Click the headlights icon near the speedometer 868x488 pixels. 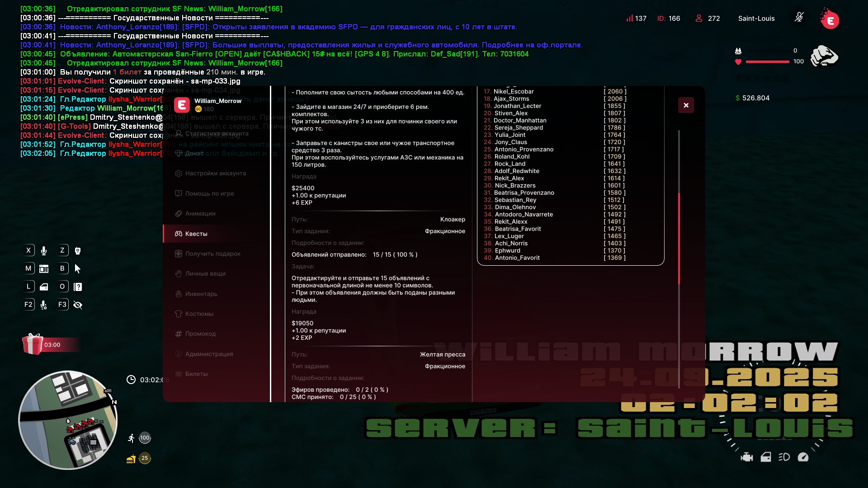(x=784, y=457)
